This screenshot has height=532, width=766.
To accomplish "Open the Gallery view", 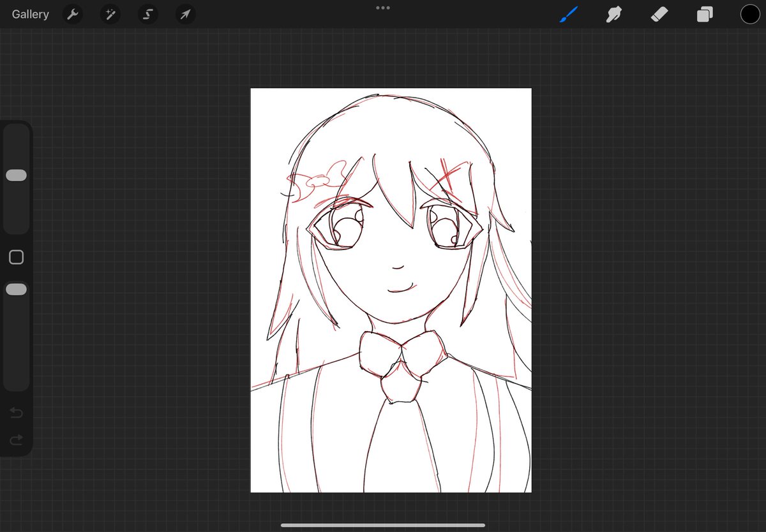I will click(x=30, y=14).
